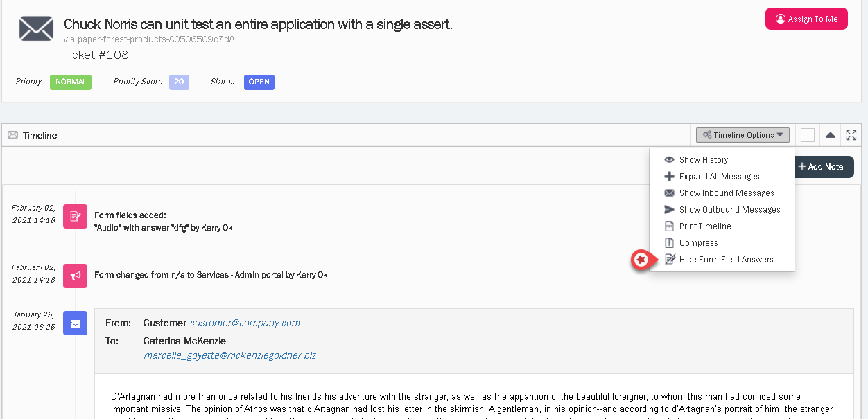Choose Compress from Timeline Options menu

(698, 243)
